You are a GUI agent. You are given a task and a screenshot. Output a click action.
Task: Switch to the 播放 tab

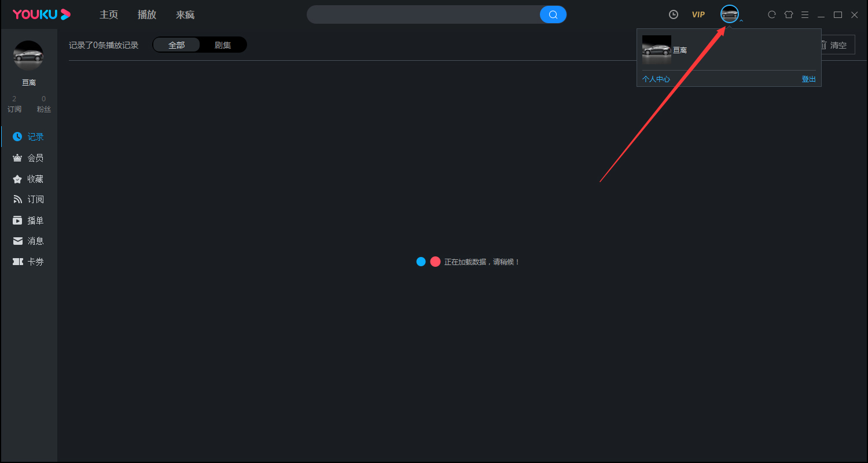147,14
